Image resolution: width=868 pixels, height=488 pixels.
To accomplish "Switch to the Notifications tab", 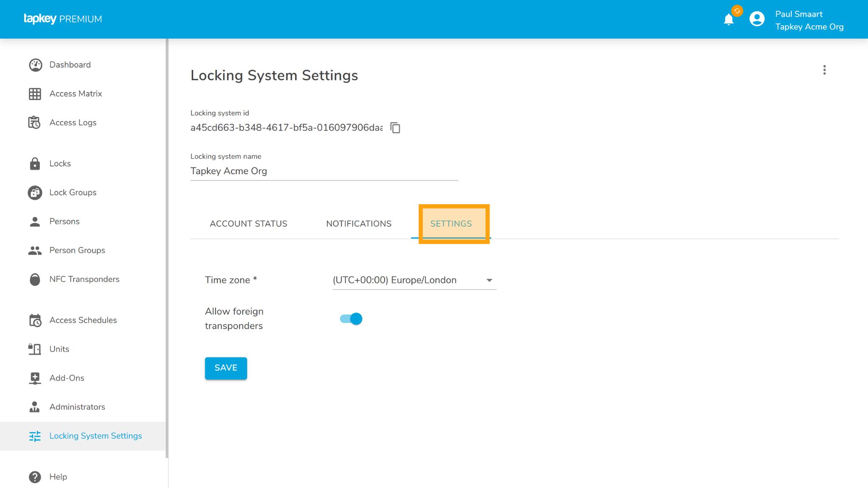I will 359,224.
